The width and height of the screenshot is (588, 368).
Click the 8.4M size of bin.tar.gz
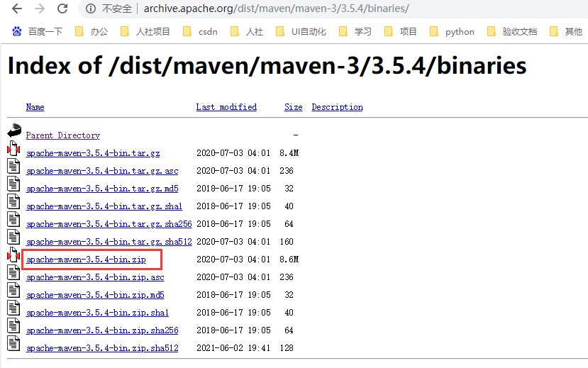click(289, 153)
